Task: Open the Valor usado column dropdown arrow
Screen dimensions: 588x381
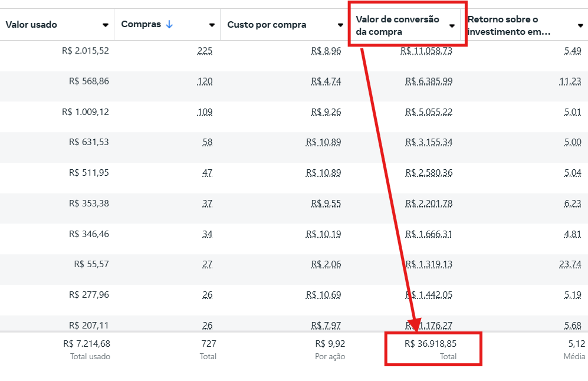Action: [x=106, y=25]
